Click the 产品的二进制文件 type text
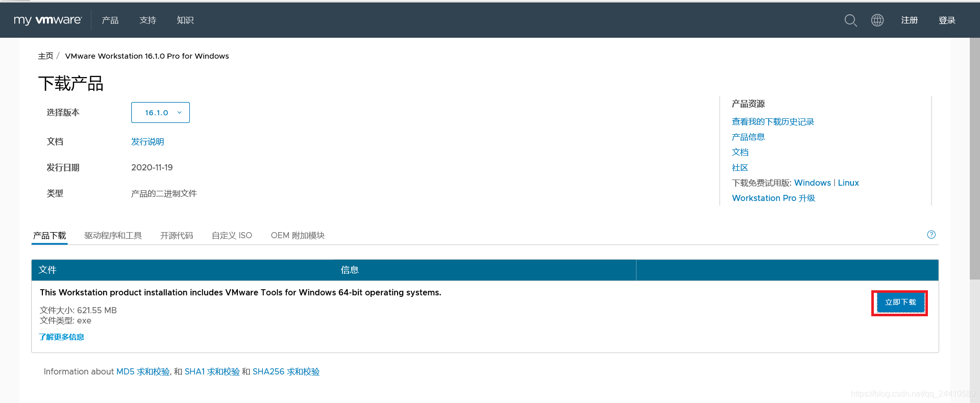This screenshot has width=980, height=403. click(x=164, y=194)
